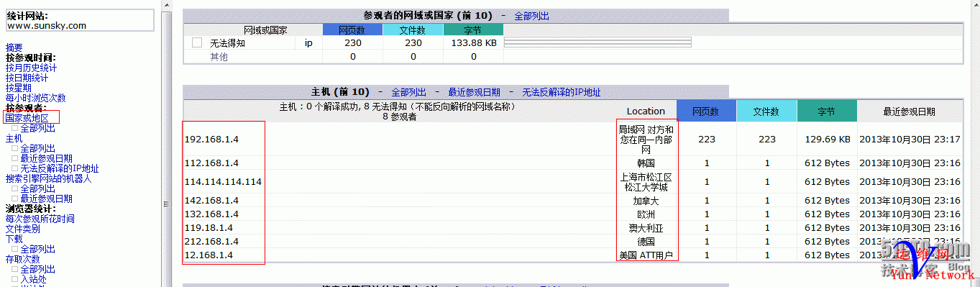
Task: Open 每次参观所花时间 in the sidebar
Action: tap(40, 219)
